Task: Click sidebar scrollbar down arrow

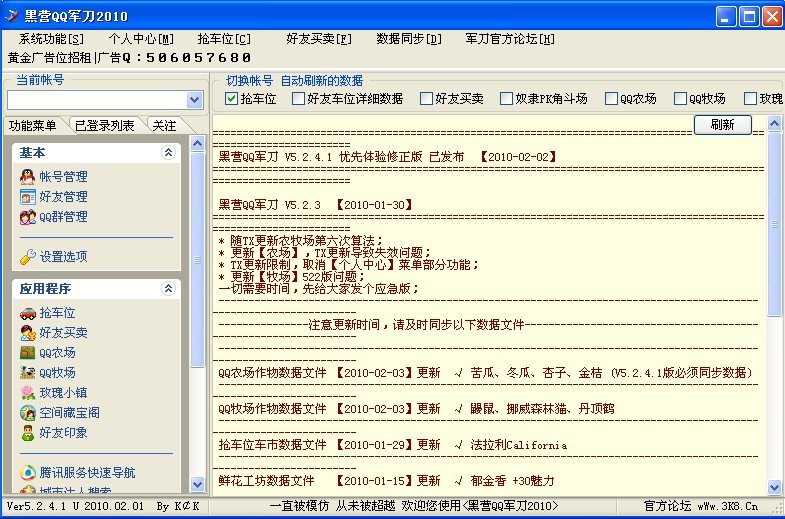Action: [198, 484]
